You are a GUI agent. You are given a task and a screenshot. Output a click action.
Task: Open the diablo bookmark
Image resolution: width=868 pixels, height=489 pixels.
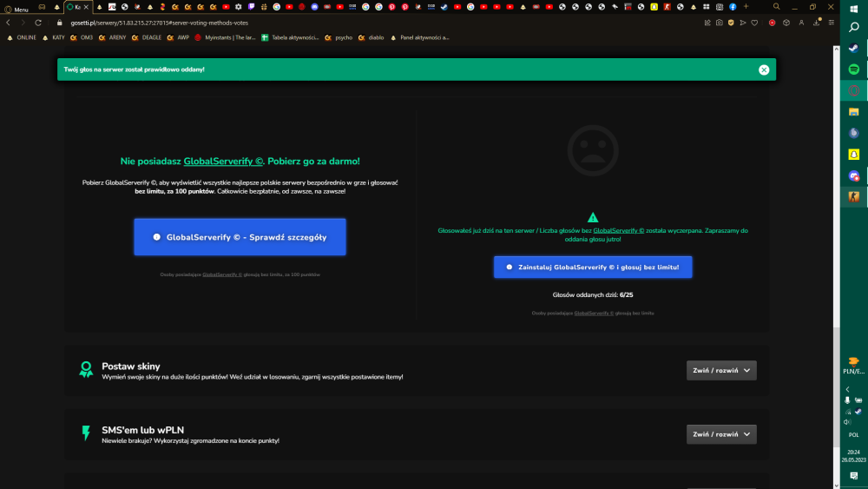[371, 37]
